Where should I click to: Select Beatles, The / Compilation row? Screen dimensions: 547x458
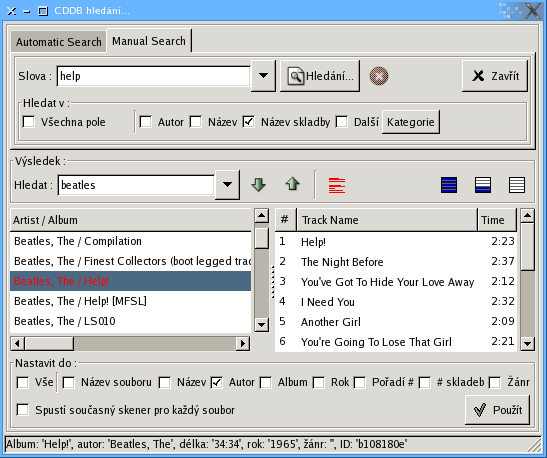point(130,241)
